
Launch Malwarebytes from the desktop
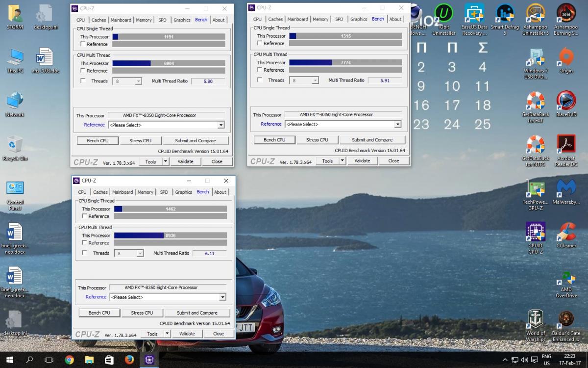566,192
